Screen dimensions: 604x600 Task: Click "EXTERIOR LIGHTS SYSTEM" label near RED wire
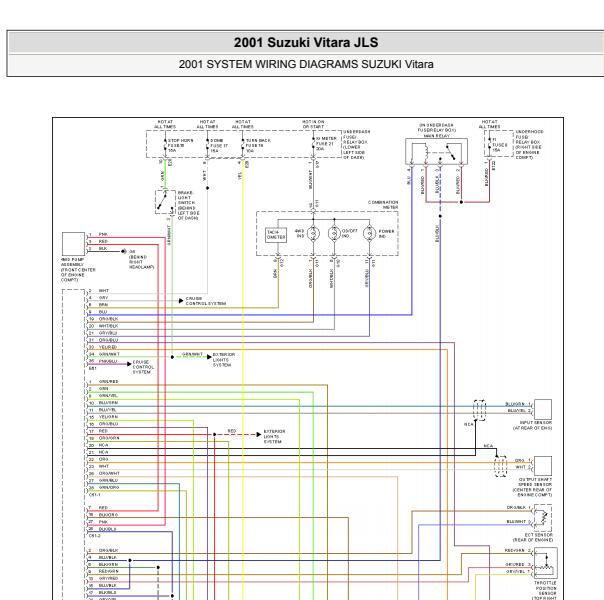pyautogui.click(x=274, y=436)
